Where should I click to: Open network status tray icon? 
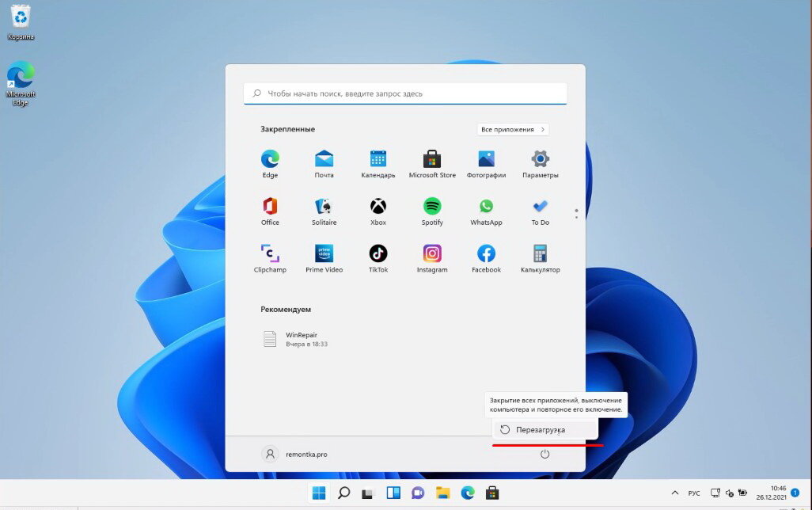(715, 493)
